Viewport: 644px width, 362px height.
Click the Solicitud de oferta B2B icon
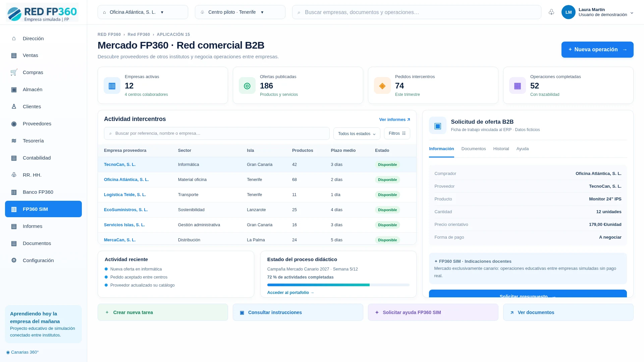[438, 125]
